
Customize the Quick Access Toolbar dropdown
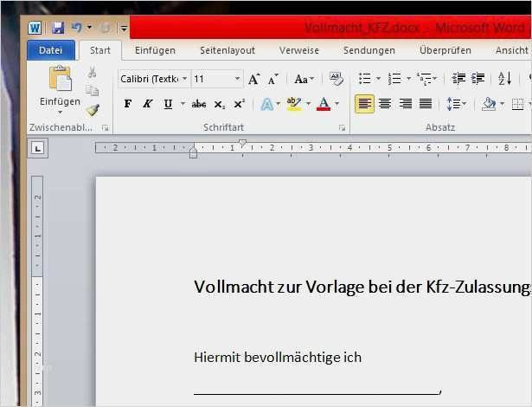coord(124,29)
